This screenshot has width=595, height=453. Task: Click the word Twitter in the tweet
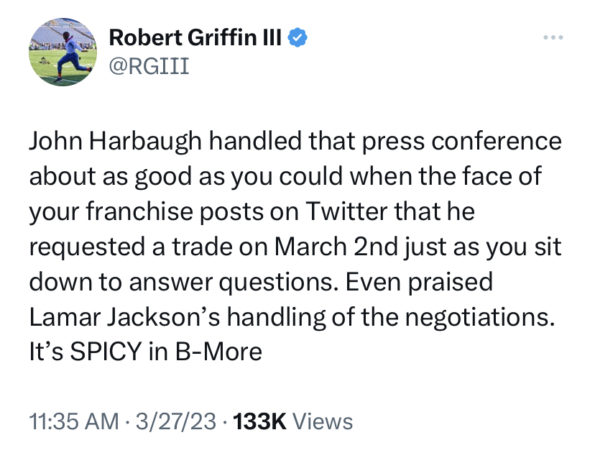(346, 211)
